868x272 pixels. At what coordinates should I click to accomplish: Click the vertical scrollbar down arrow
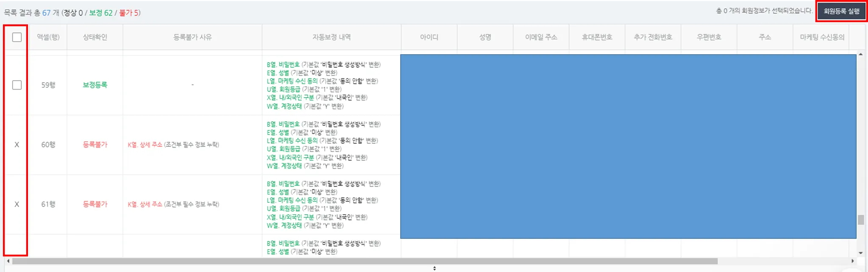[x=860, y=253]
